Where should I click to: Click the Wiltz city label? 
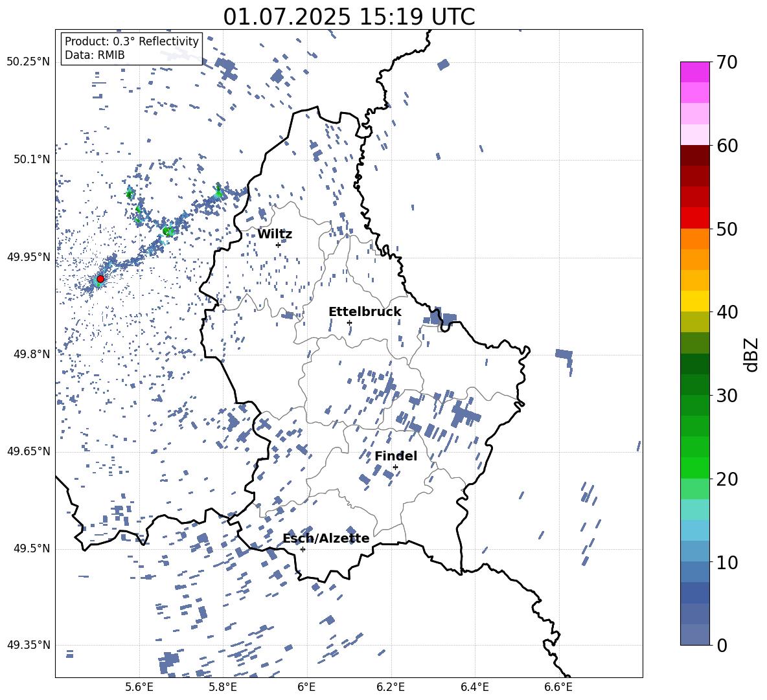(x=275, y=234)
